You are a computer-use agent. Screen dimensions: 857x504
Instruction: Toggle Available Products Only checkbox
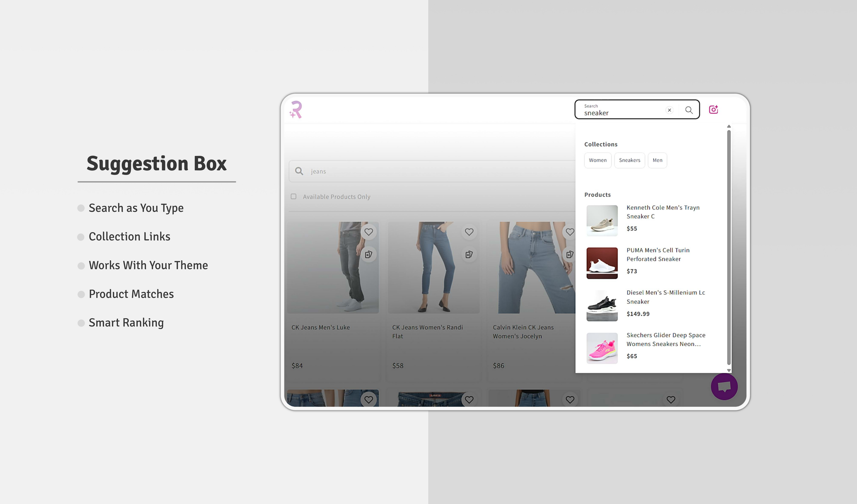[293, 197]
